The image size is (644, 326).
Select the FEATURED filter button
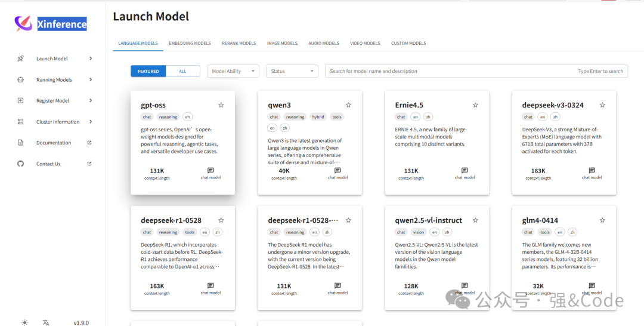pyautogui.click(x=148, y=71)
